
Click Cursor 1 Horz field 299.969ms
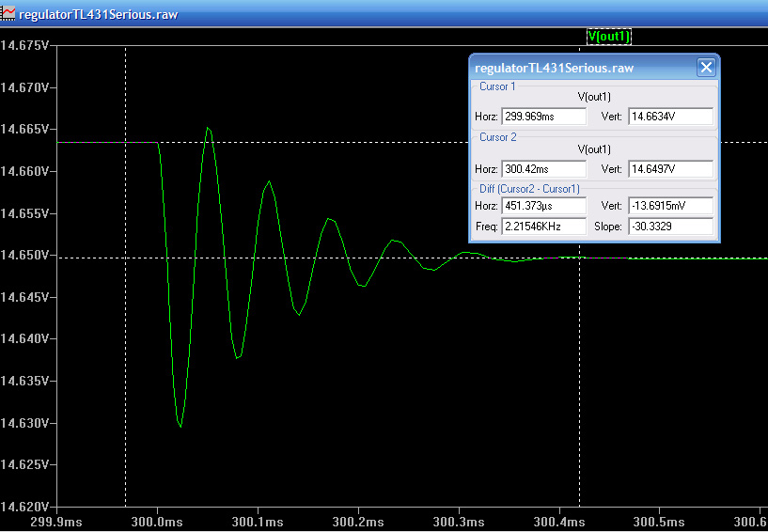click(x=543, y=117)
